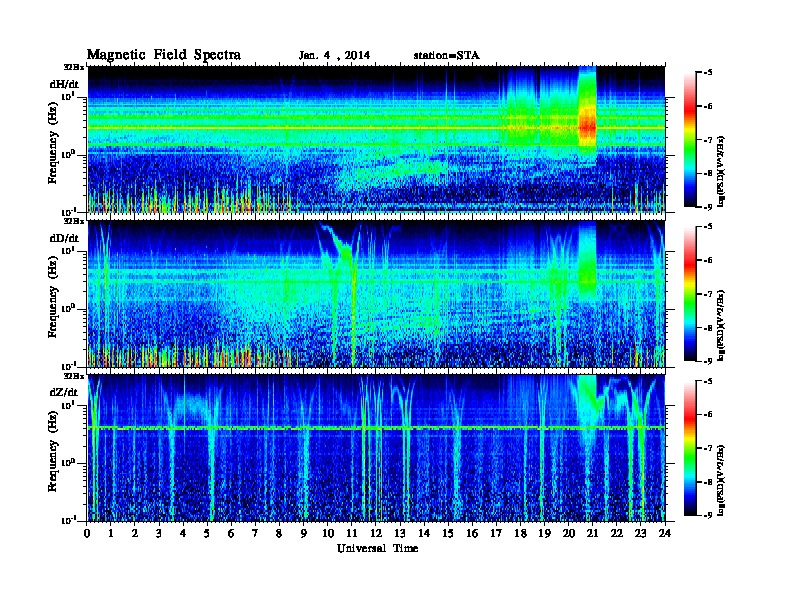This screenshot has width=792, height=612.
Task: Click the '0' hour tick label
Action: tap(87, 534)
